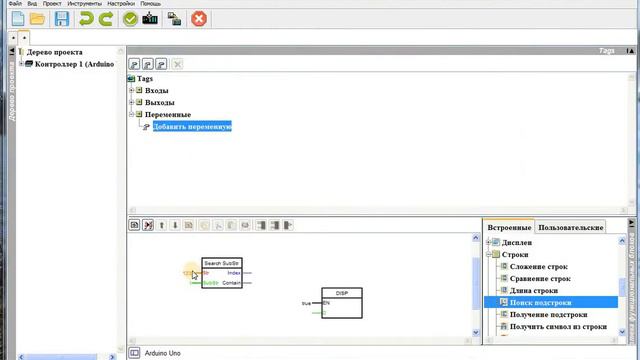
Task: Collapse the Строки folder in block library
Action: 488,254
